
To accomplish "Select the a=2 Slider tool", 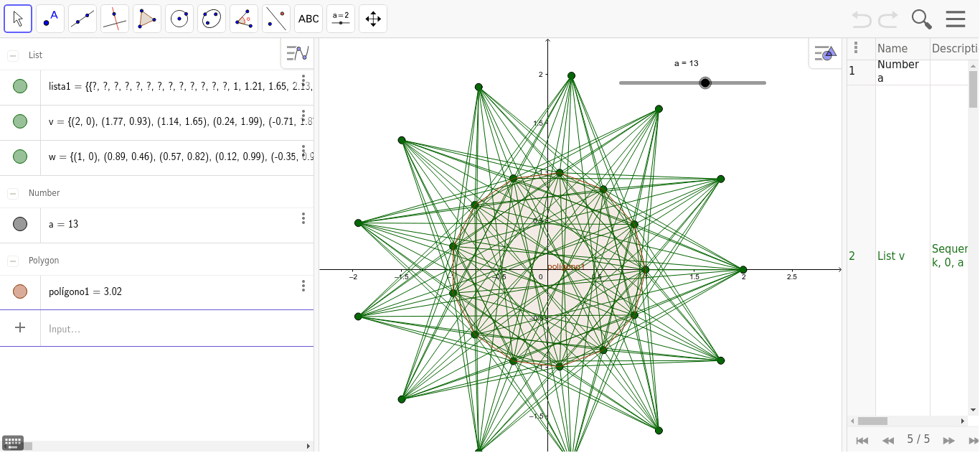I will pyautogui.click(x=341, y=19).
